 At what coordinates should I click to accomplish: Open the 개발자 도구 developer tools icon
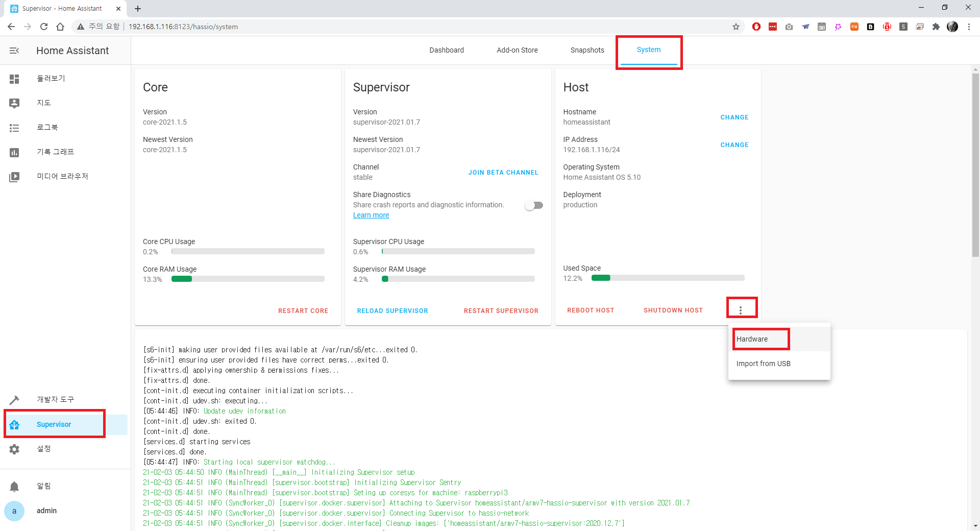pos(14,400)
